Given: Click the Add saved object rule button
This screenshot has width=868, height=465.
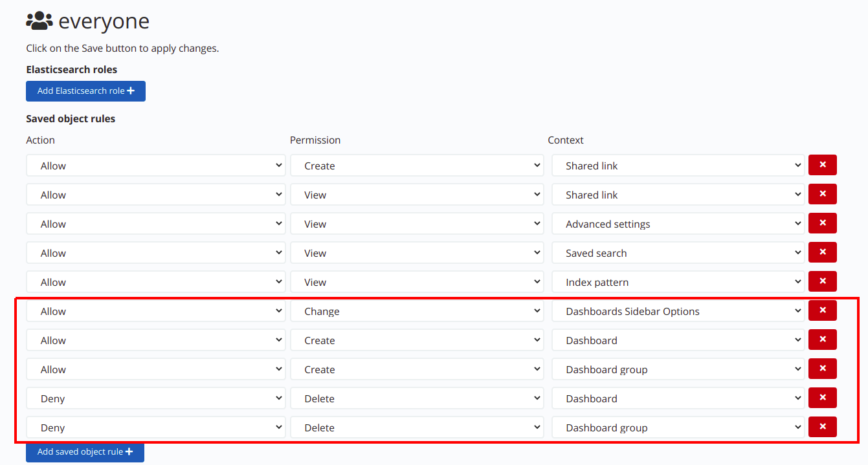Looking at the screenshot, I should (84, 452).
